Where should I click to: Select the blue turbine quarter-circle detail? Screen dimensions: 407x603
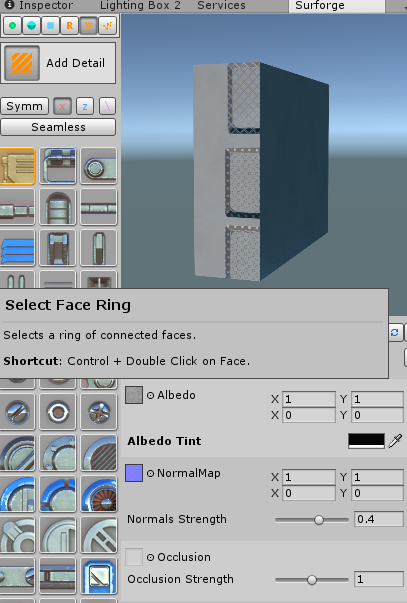(x=98, y=494)
